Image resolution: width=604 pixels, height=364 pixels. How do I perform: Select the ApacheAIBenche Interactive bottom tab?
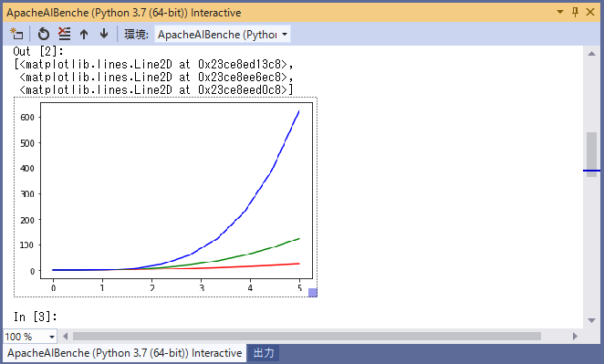(124, 353)
